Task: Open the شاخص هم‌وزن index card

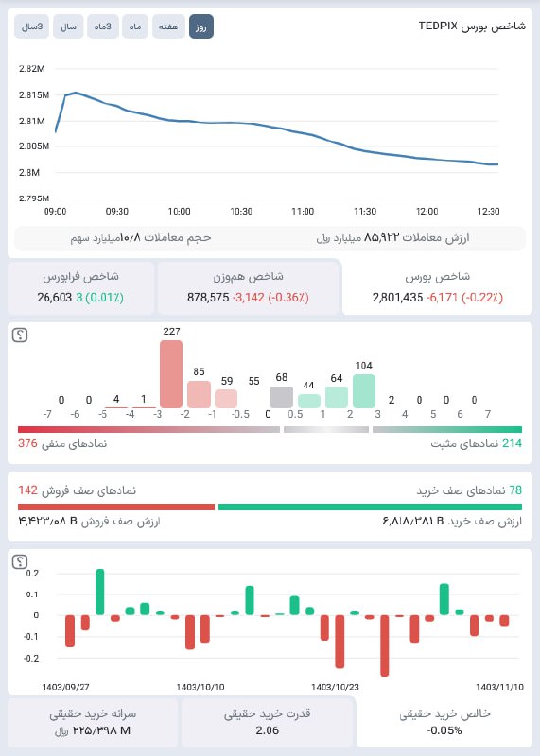Action: pos(248,287)
